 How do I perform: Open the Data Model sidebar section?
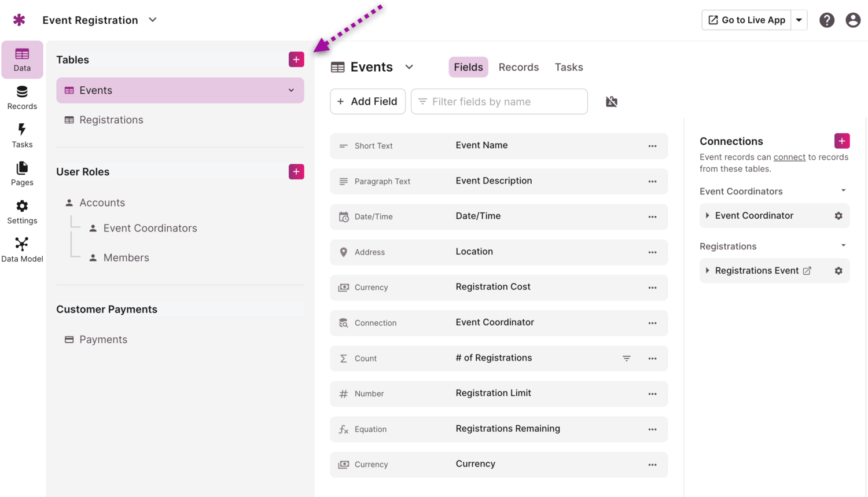22,249
